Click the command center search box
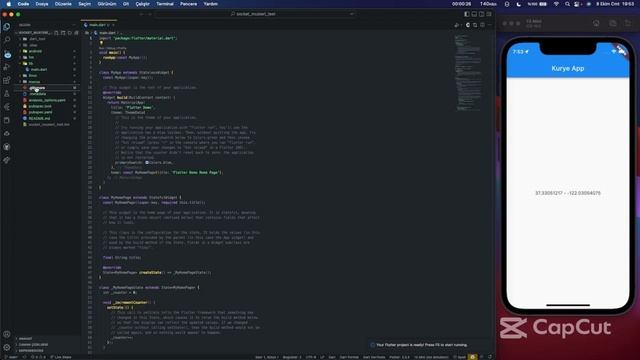640x360 pixels. coord(255,14)
